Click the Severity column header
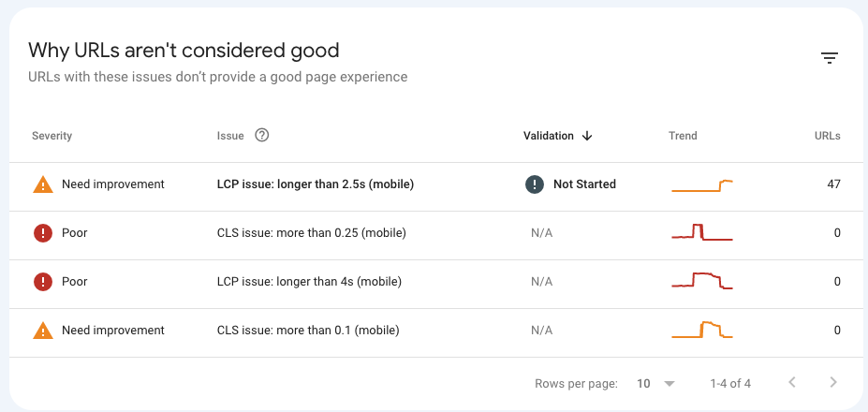Image resolution: width=868 pixels, height=412 pixels. pyautogui.click(x=52, y=136)
